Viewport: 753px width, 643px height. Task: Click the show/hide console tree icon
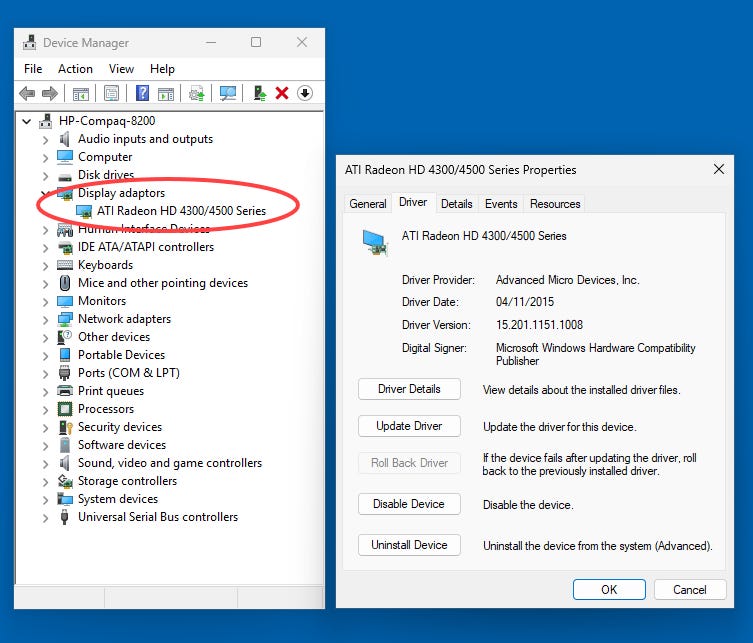tap(80, 93)
